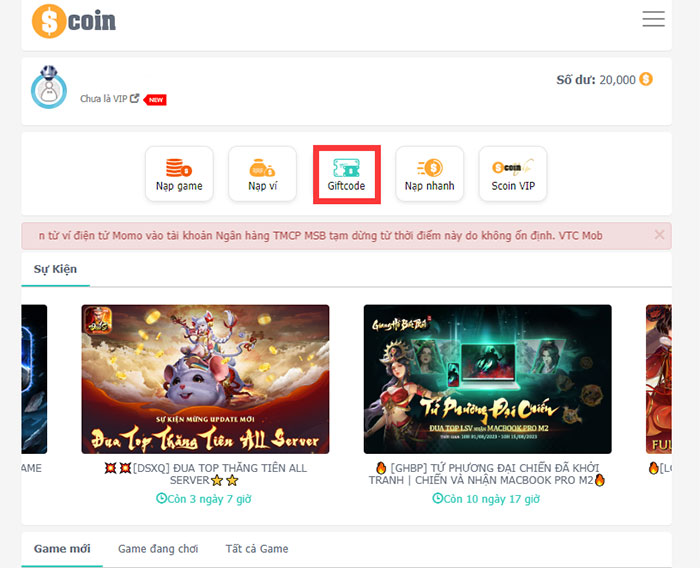Open the Nạp game coin stack icon
This screenshot has height=568, width=700.
click(x=179, y=167)
